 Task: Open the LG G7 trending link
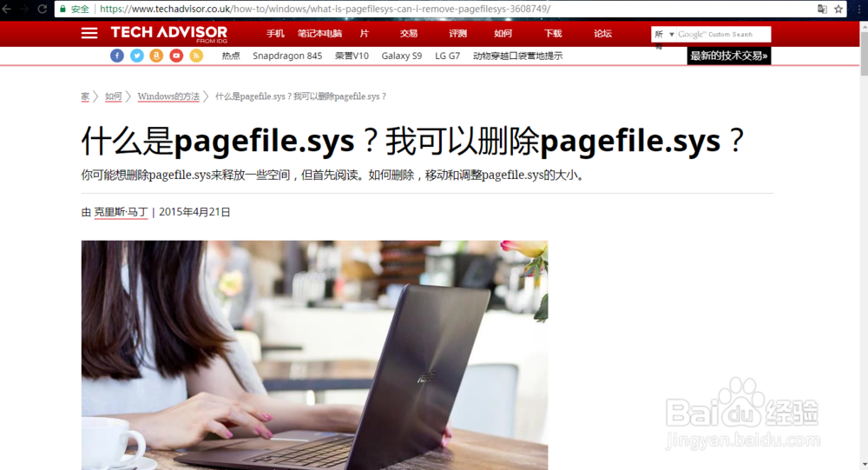tap(447, 56)
